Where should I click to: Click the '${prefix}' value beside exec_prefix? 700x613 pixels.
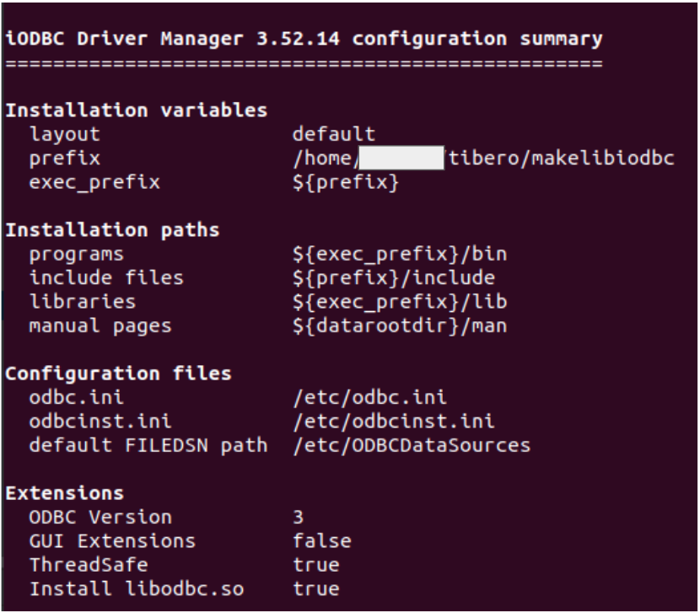[346, 182]
